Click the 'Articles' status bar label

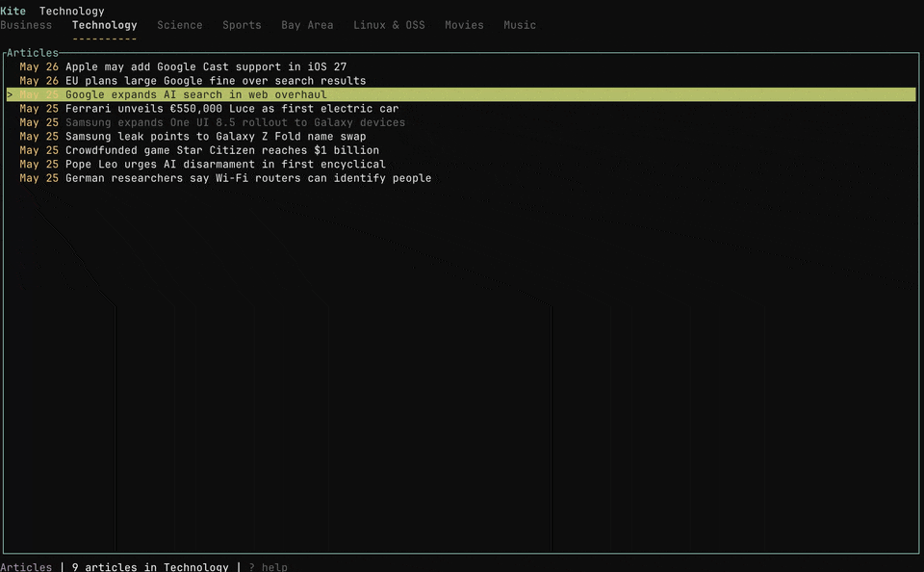[26, 566]
